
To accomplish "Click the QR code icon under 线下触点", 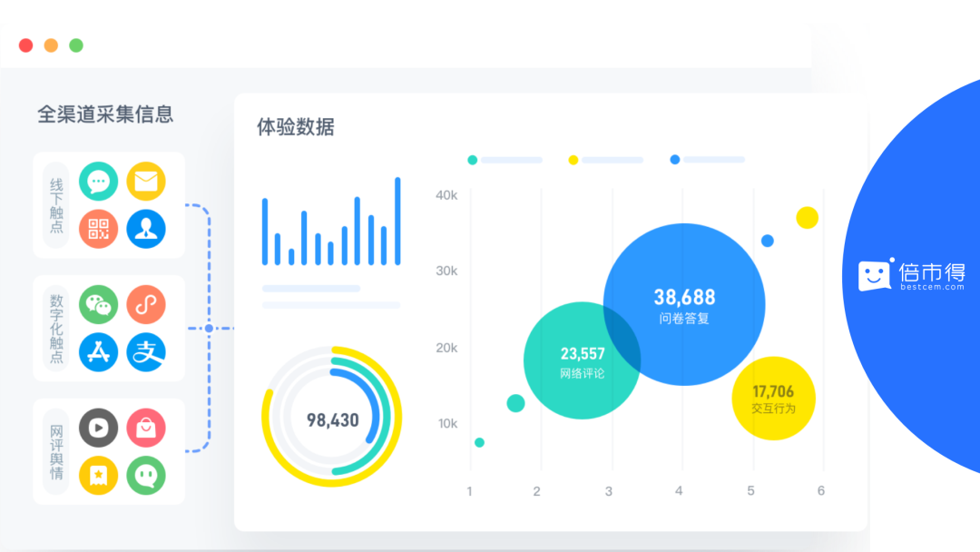I will coord(98,228).
